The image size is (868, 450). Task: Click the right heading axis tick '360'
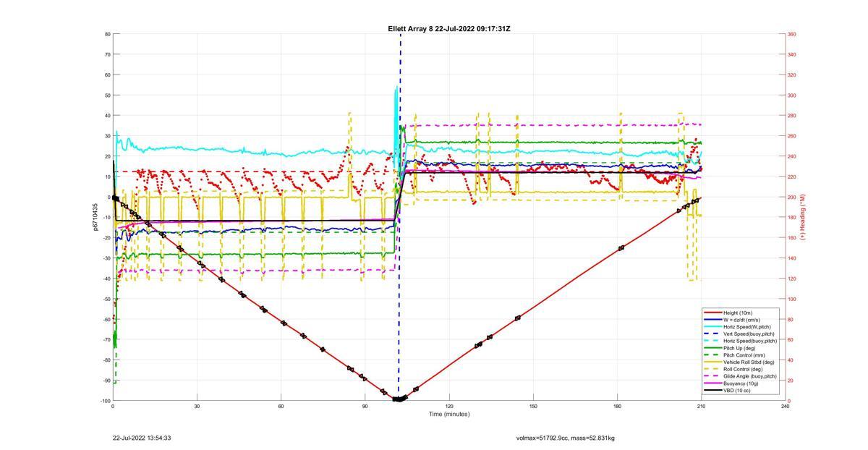point(792,34)
